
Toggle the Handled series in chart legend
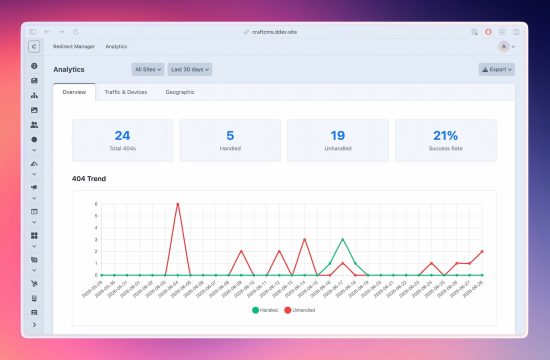(265, 310)
